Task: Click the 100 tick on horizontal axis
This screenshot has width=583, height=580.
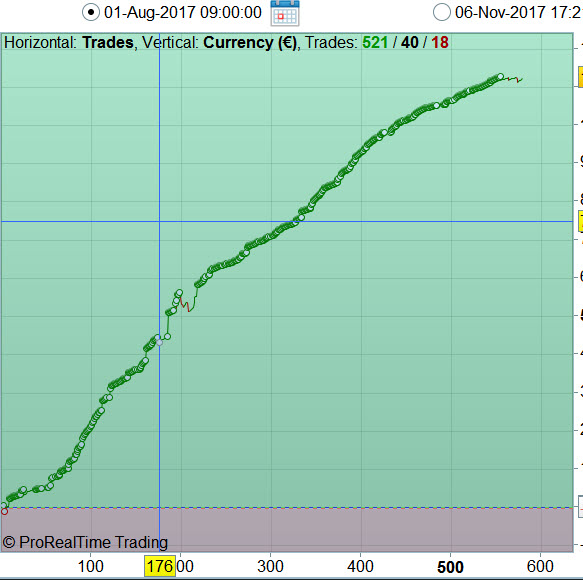Action: point(90,567)
